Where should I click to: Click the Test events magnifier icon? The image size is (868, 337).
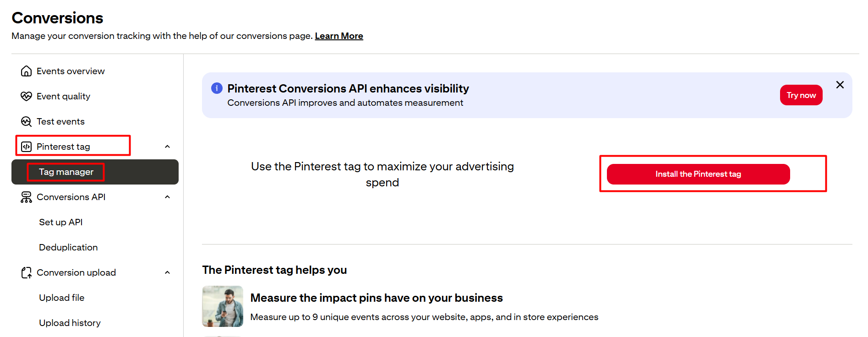pos(27,121)
